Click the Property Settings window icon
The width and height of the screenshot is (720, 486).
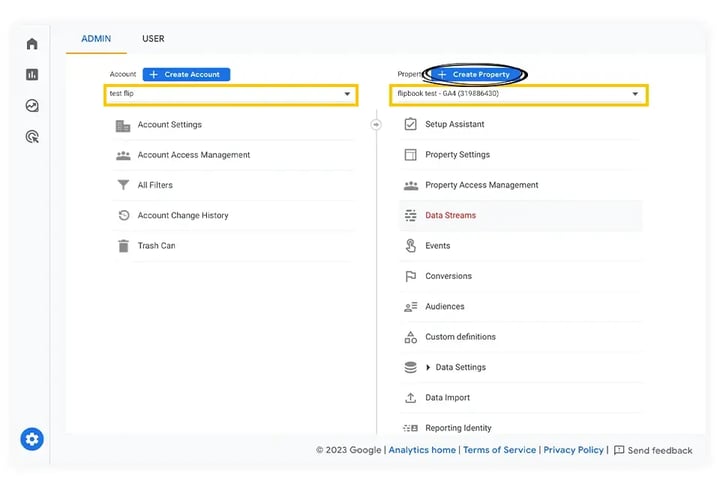coord(411,155)
